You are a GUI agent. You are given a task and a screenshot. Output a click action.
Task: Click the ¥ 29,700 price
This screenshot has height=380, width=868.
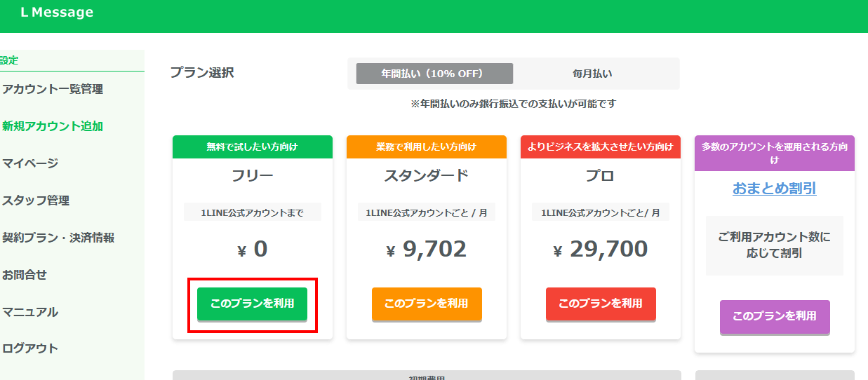pos(601,249)
